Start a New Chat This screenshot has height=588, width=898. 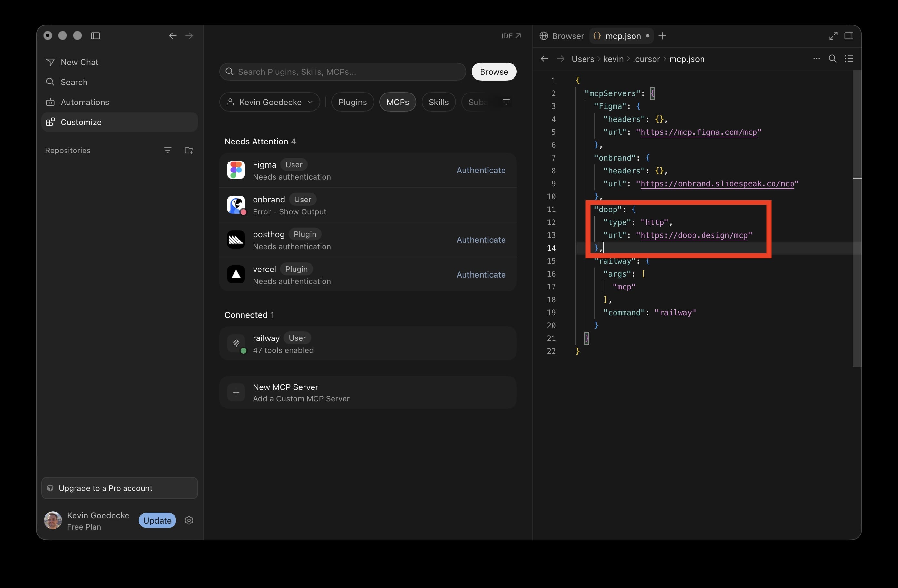[119, 62]
